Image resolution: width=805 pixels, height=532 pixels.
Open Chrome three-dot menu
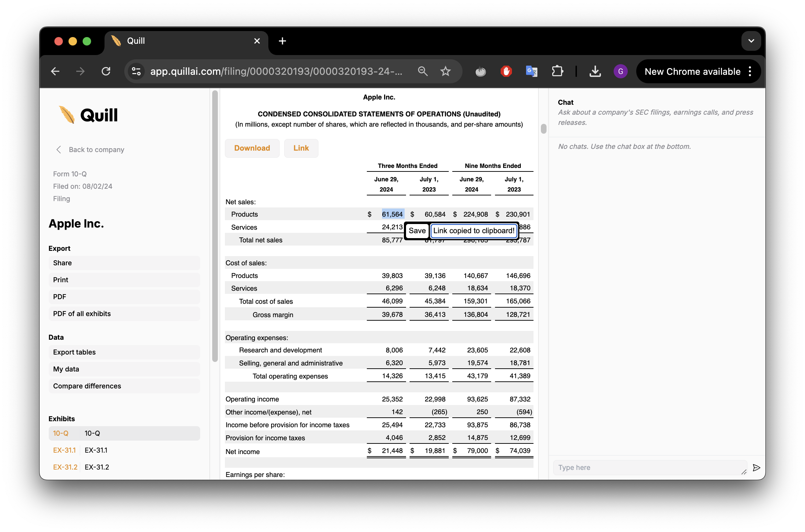click(x=750, y=72)
